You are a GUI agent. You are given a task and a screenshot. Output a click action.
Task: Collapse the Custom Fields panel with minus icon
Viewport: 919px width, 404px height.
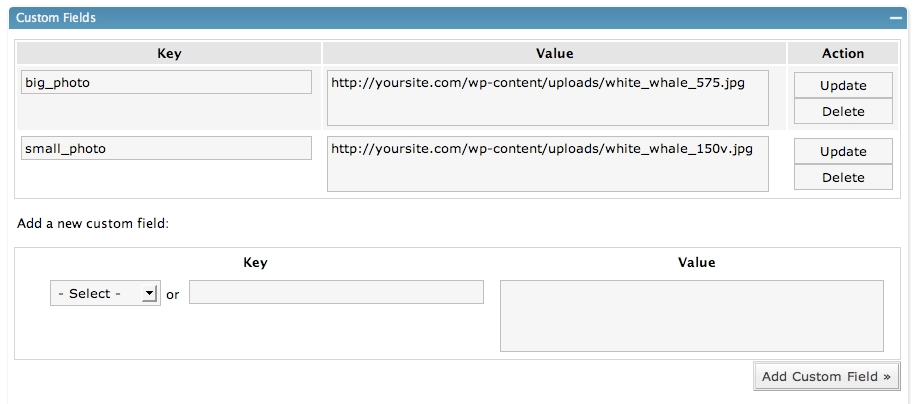point(898,18)
